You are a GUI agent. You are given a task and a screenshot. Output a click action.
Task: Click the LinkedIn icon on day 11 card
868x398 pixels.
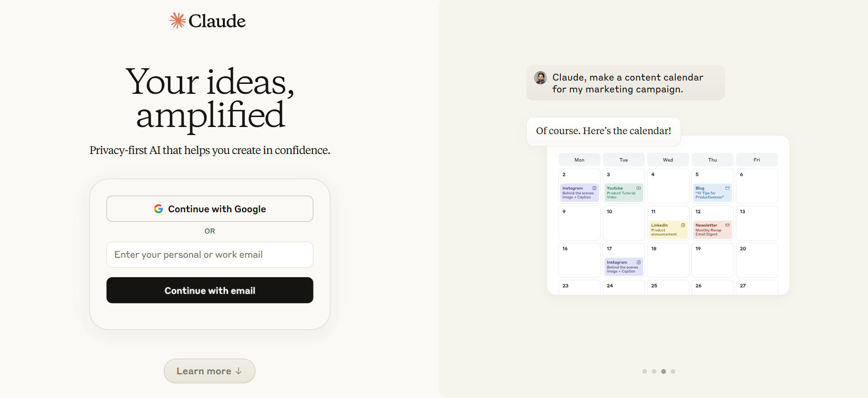683,225
